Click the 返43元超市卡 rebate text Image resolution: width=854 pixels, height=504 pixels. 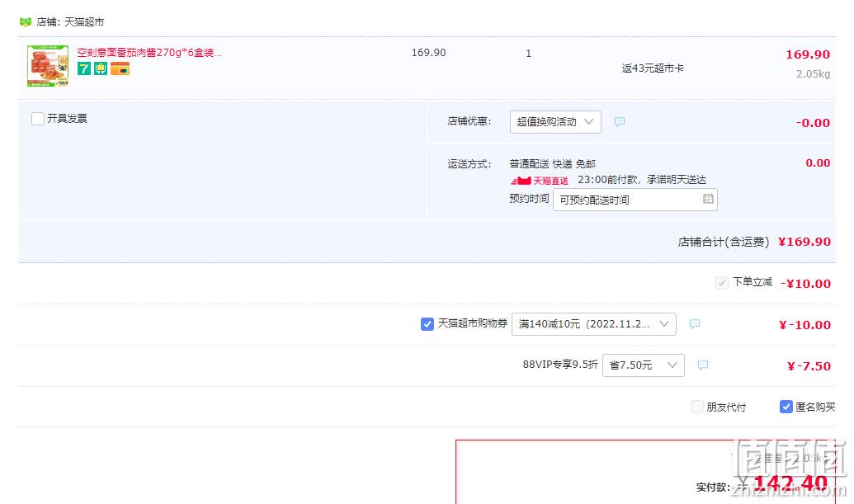[x=653, y=68]
